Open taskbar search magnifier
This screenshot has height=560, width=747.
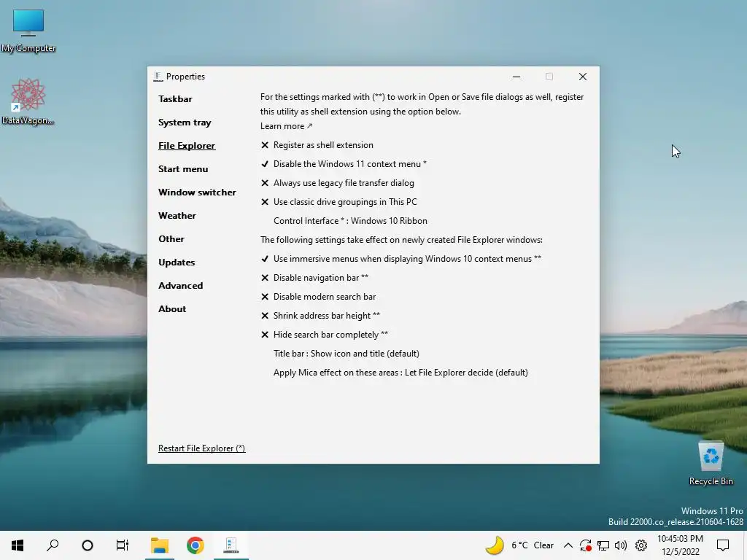click(x=53, y=545)
